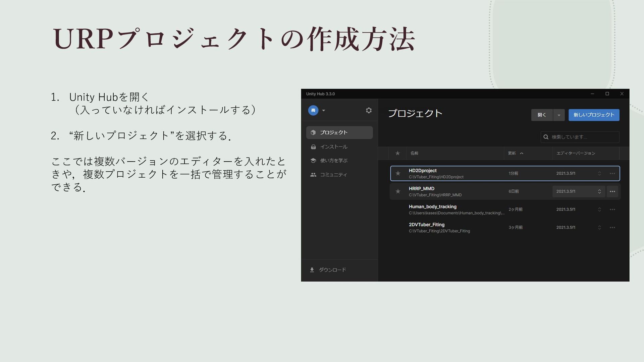Expand the dropdown arrow next to 開く
This screenshot has width=644, height=362.
tap(559, 115)
